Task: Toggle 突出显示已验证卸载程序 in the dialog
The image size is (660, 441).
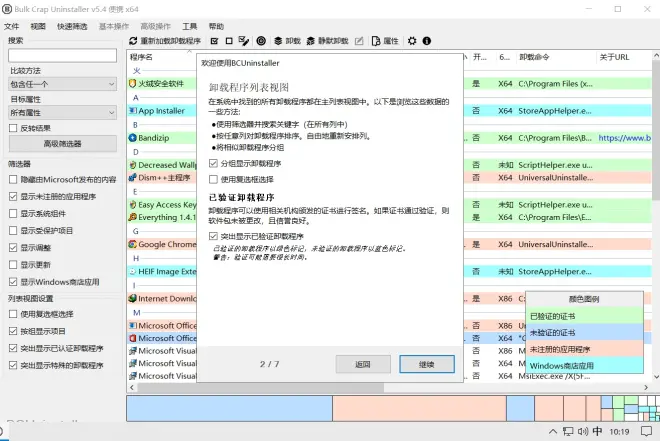Action: click(213, 236)
